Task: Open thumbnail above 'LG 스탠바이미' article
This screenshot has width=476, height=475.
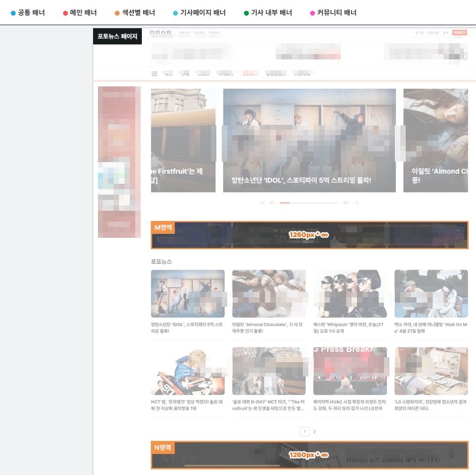Action: [431, 371]
